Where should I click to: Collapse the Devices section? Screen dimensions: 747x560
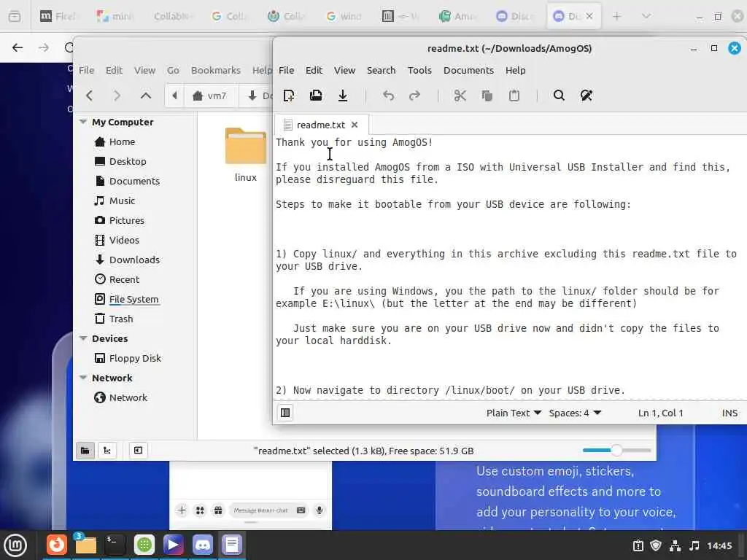(83, 338)
